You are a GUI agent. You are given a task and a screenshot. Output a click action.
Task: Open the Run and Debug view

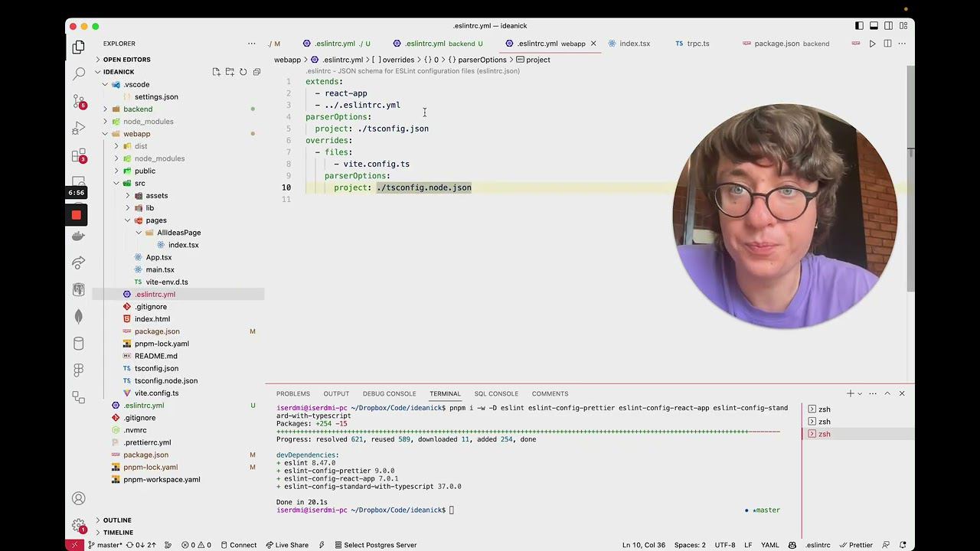pos(78,128)
